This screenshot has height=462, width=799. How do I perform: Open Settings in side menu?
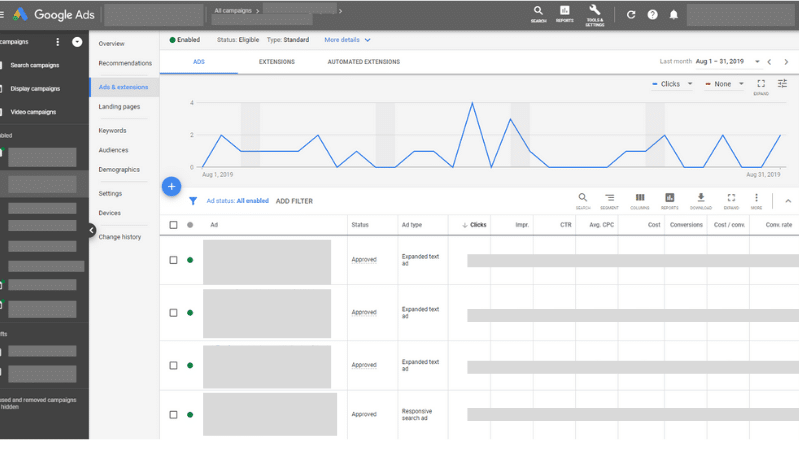pyautogui.click(x=110, y=194)
